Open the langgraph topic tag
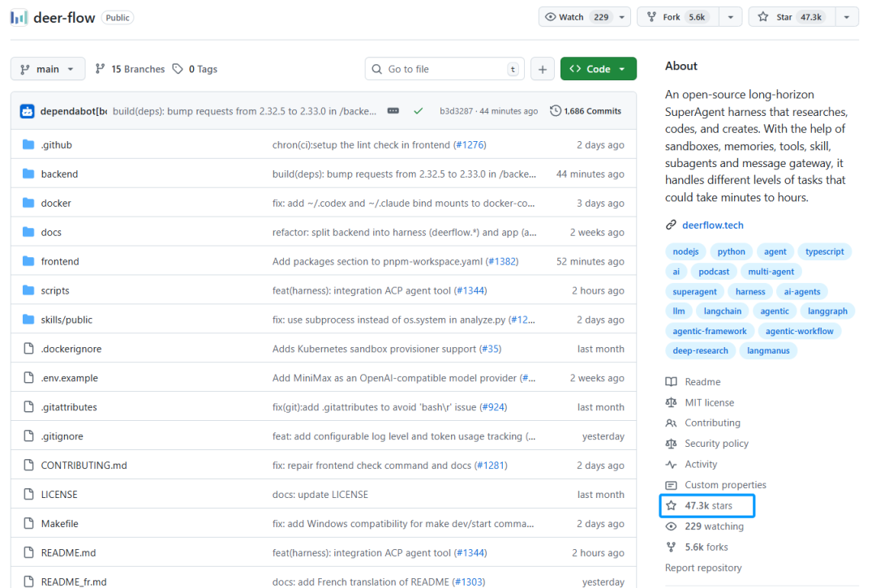Viewport: 876px width, 588px height. [827, 311]
